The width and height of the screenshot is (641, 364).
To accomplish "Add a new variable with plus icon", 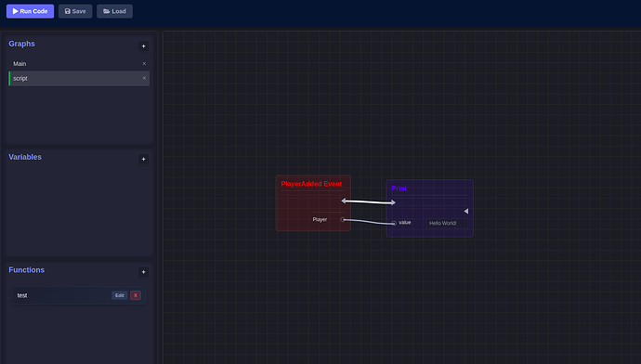I will pos(143,159).
